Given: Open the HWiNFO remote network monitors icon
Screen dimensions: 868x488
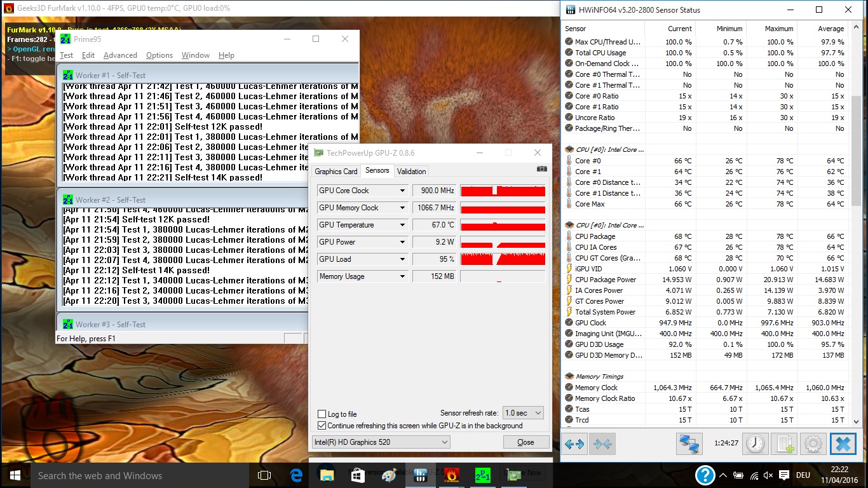Looking at the screenshot, I should tap(689, 444).
